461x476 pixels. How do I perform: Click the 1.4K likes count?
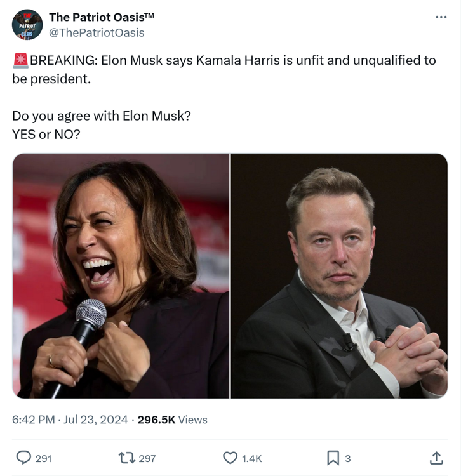pos(251,458)
